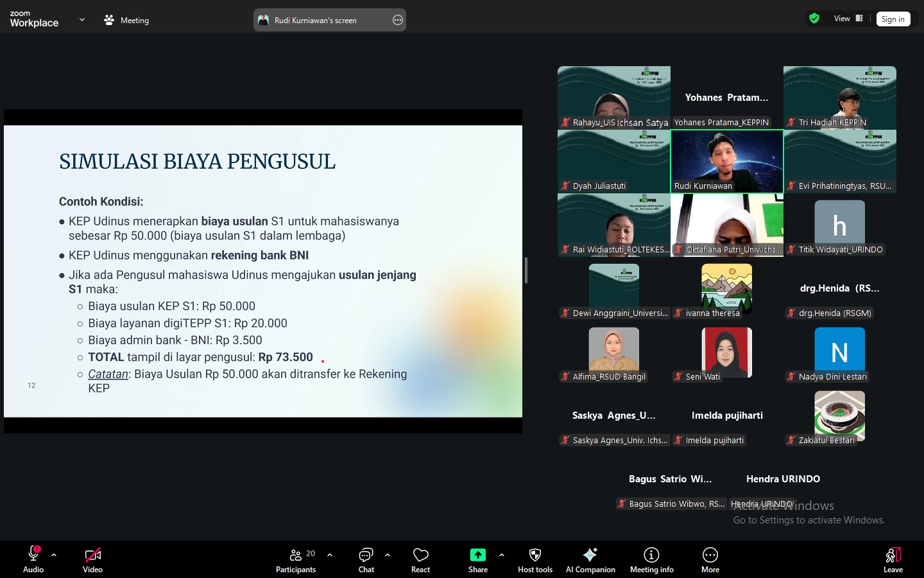Open the Chat panel
924x578 pixels.
click(366, 559)
